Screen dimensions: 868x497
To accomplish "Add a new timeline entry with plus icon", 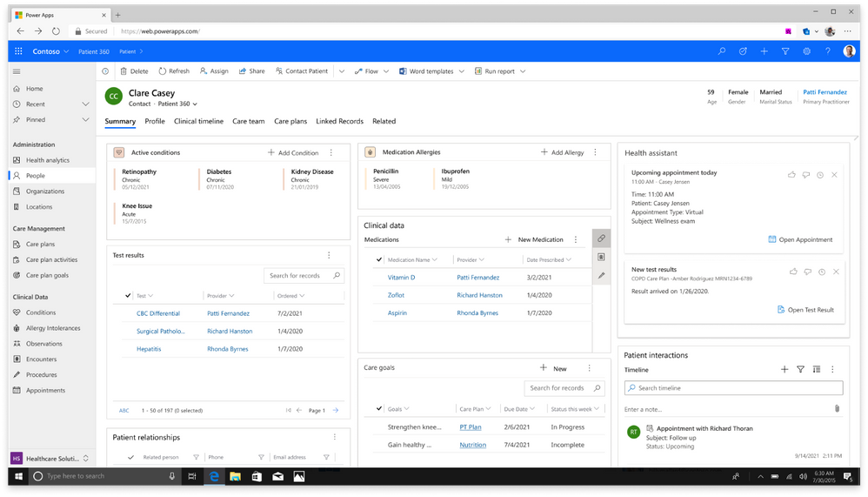I will coord(785,369).
